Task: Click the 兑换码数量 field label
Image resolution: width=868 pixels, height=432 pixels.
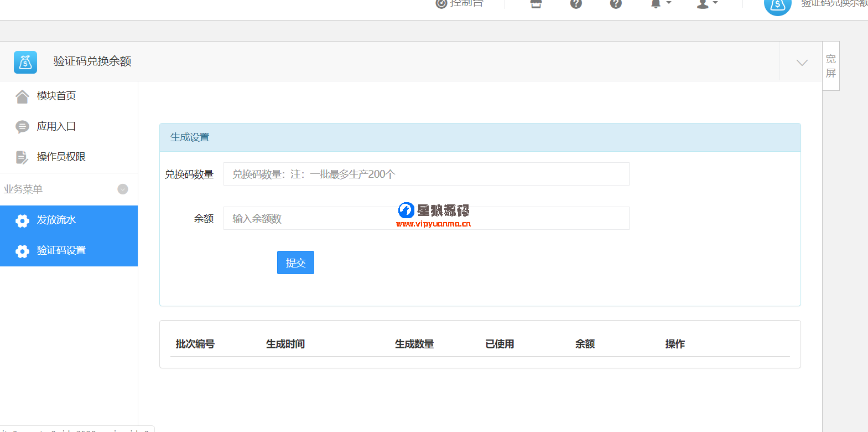Action: pos(189,174)
